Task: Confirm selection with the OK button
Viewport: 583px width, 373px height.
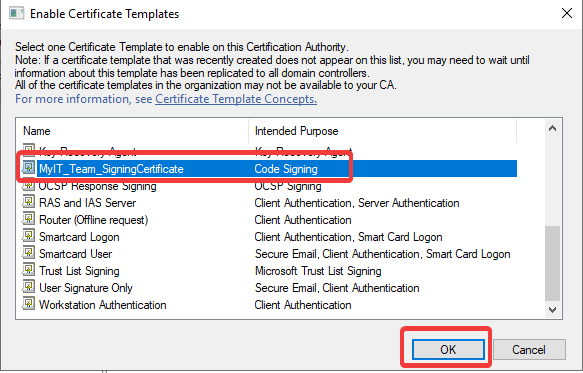Action: (x=448, y=350)
